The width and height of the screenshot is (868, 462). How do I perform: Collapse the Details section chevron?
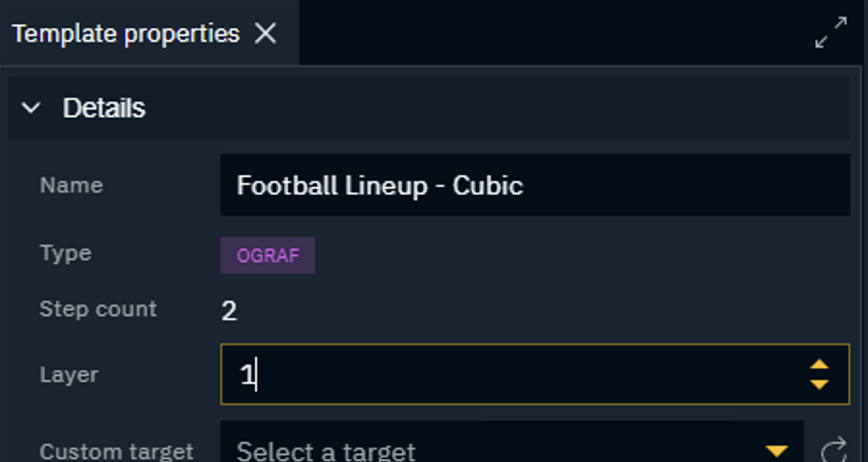tap(31, 107)
